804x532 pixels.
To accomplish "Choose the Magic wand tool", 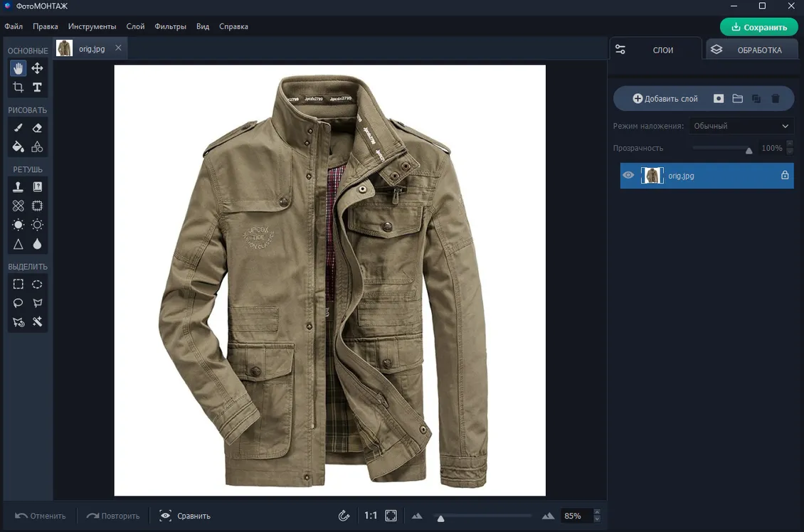I will coord(38,322).
